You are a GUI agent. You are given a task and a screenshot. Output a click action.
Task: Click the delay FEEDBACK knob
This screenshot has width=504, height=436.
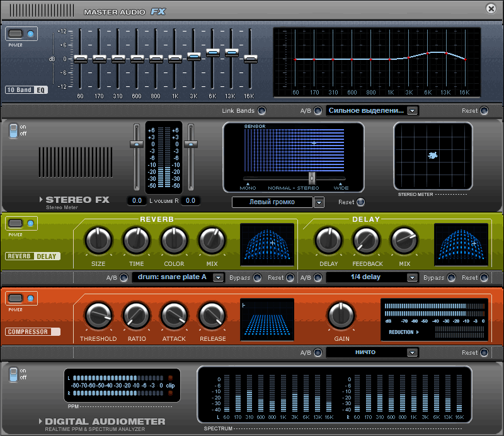[x=367, y=241]
